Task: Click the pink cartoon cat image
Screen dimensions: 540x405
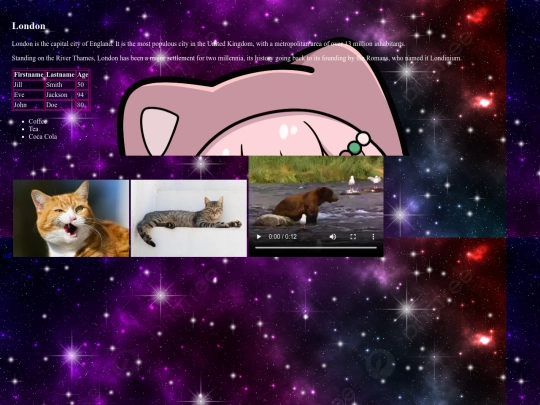Action: pyautogui.click(x=263, y=97)
